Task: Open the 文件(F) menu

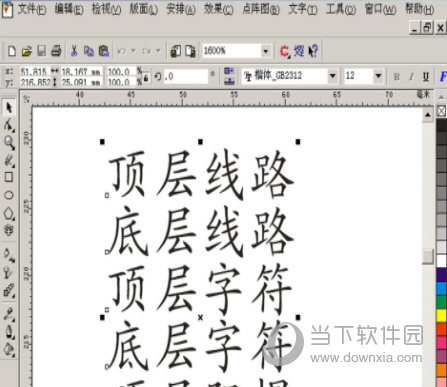Action: click(x=32, y=9)
